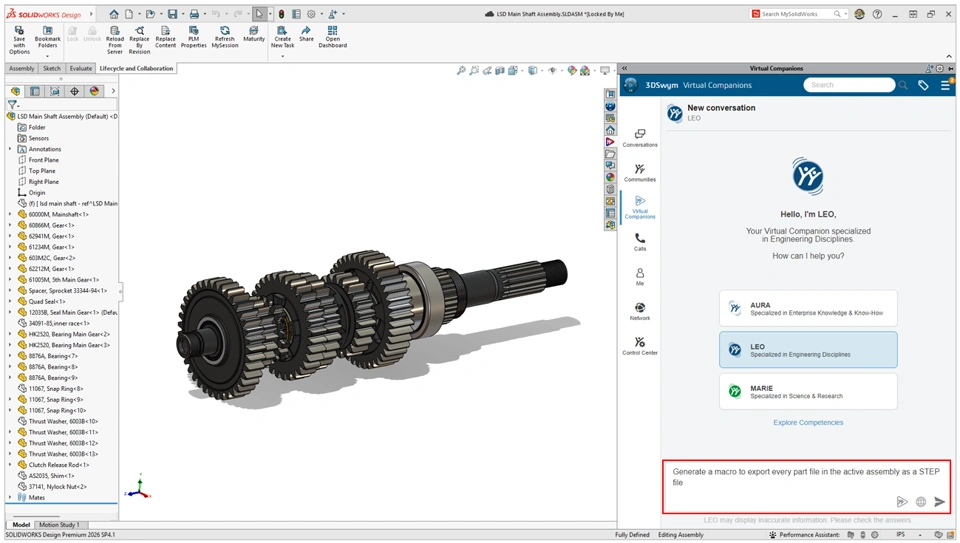Click Edit Appearance color ball in view toolbar
This screenshot has height=543, width=960.
tap(572, 71)
